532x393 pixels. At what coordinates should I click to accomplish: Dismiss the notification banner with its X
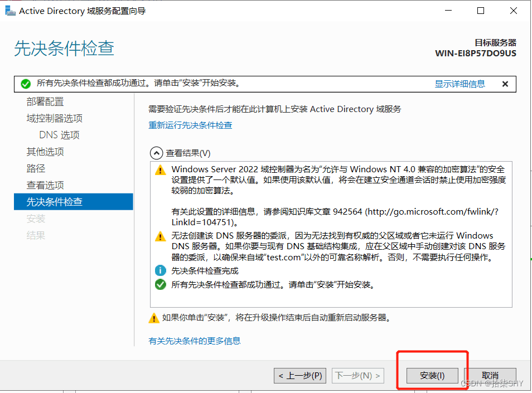tap(505, 84)
